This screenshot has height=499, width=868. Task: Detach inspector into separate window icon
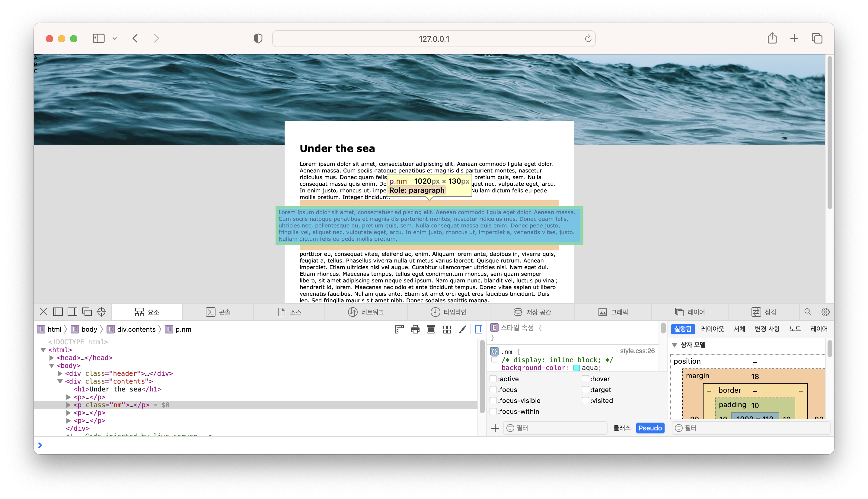[x=87, y=312]
